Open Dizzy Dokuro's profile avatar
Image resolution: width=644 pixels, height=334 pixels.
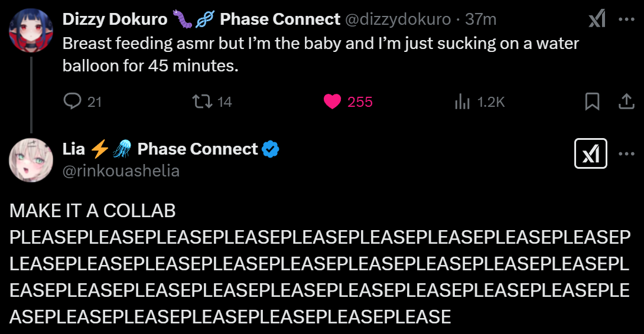click(x=31, y=31)
